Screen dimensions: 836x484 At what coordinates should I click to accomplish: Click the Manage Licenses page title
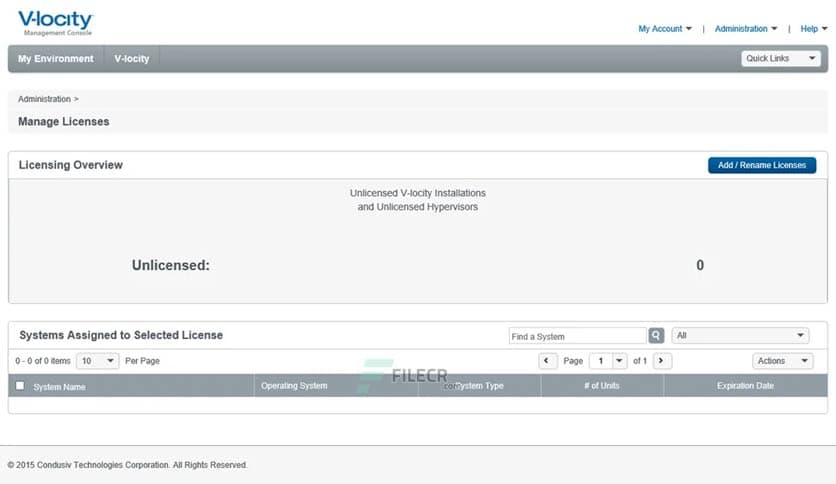click(63, 122)
